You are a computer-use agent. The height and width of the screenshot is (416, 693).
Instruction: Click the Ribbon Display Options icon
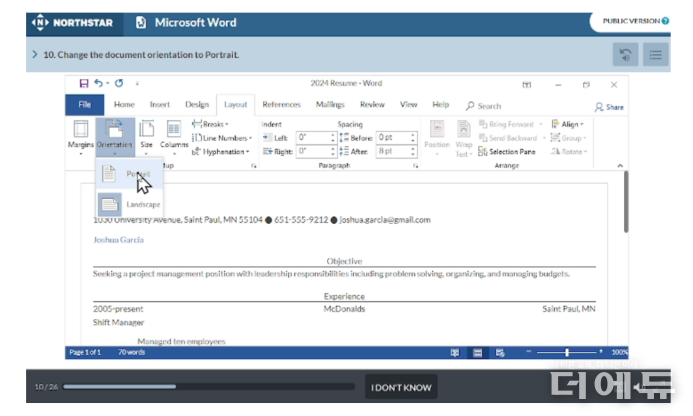[x=526, y=85]
